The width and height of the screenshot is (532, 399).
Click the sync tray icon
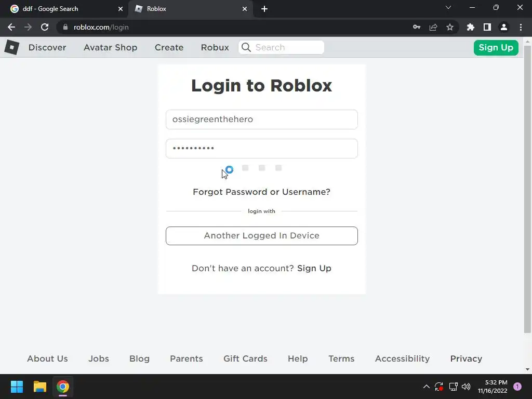439,387
